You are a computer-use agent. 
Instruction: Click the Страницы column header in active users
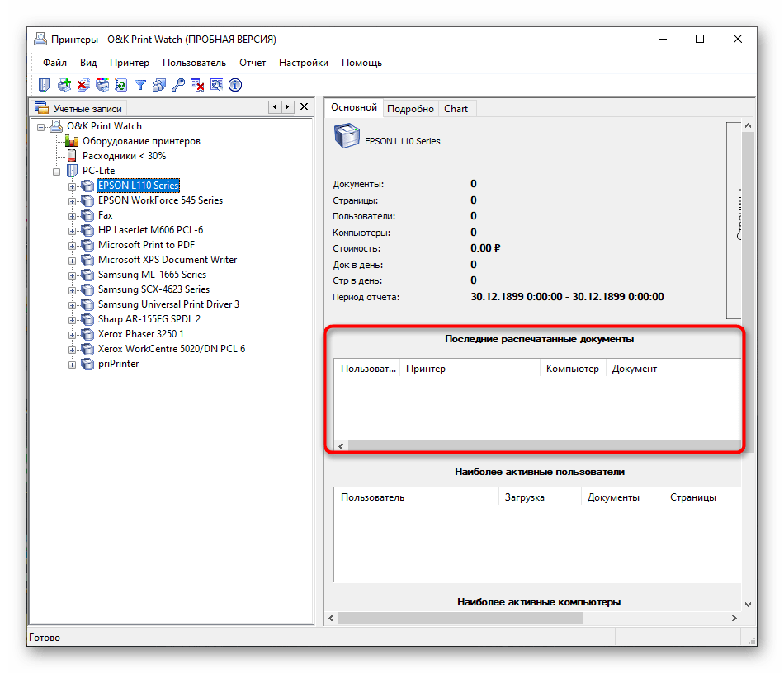[702, 497]
